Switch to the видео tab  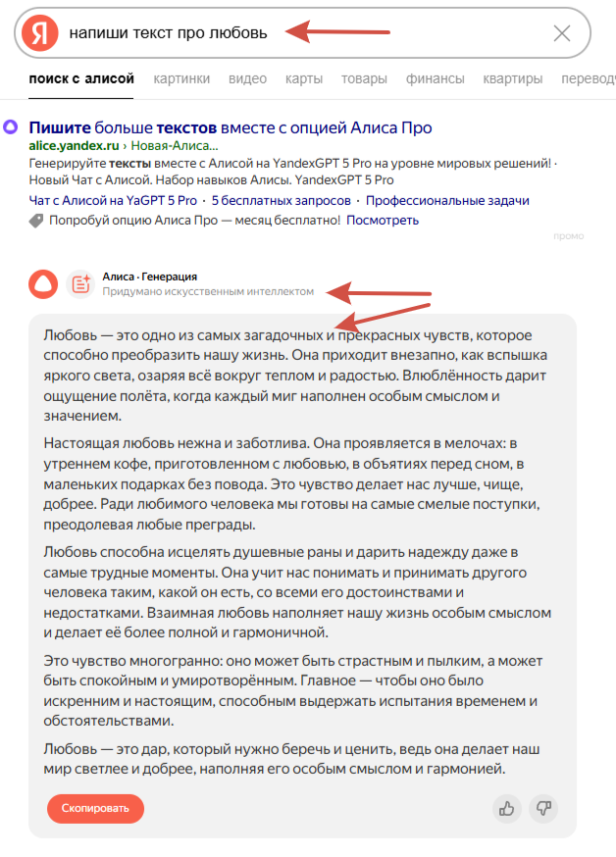point(247,78)
